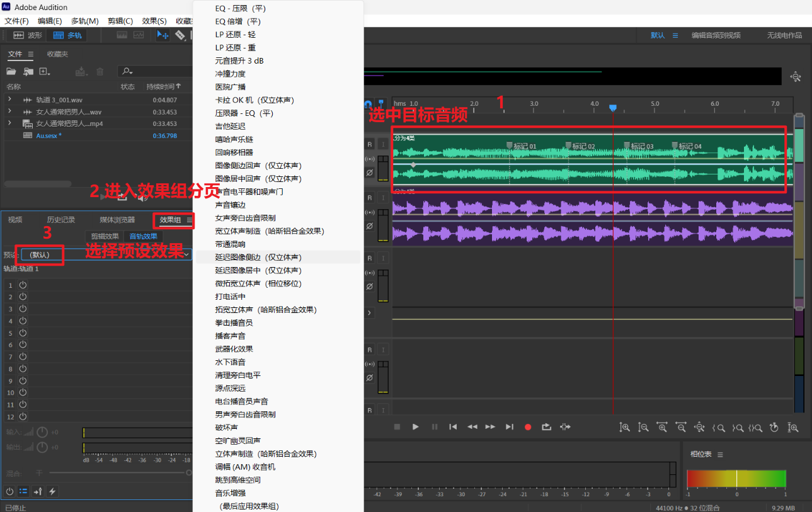
Task: Click the 输出 gain knob
Action: click(x=42, y=447)
